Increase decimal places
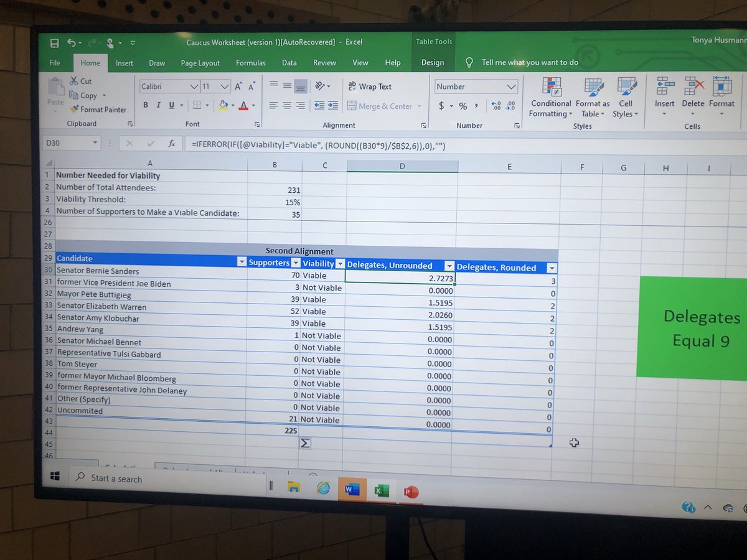The image size is (747, 560). [496, 106]
